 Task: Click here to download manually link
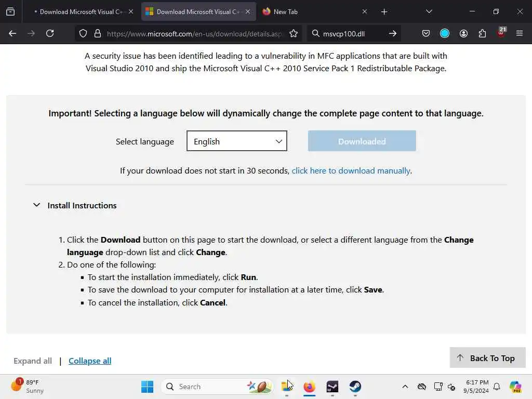tap(351, 170)
